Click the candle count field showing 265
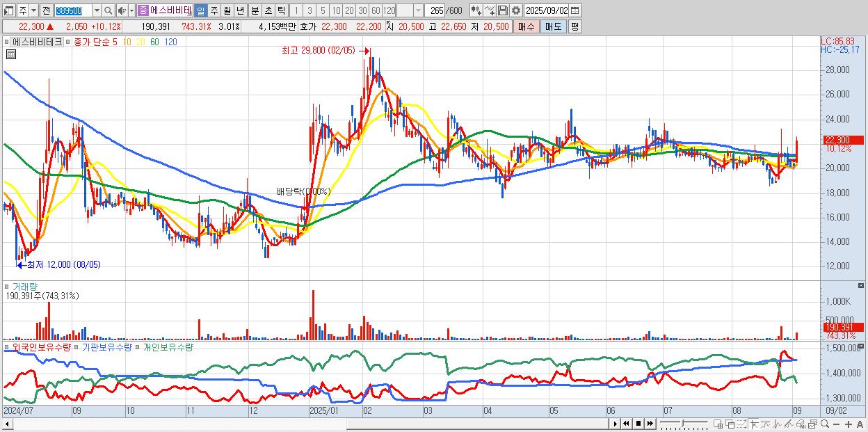Image resolution: width=868 pixels, height=432 pixels. click(435, 10)
